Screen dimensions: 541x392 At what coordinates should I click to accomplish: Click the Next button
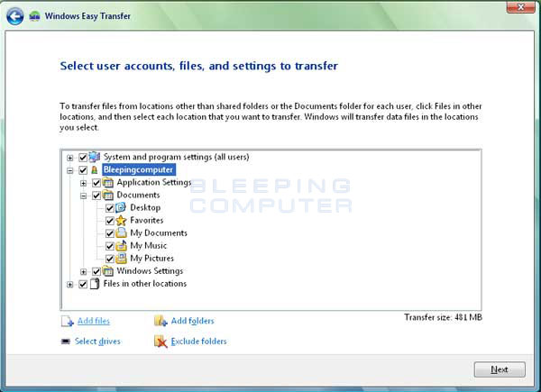500,369
